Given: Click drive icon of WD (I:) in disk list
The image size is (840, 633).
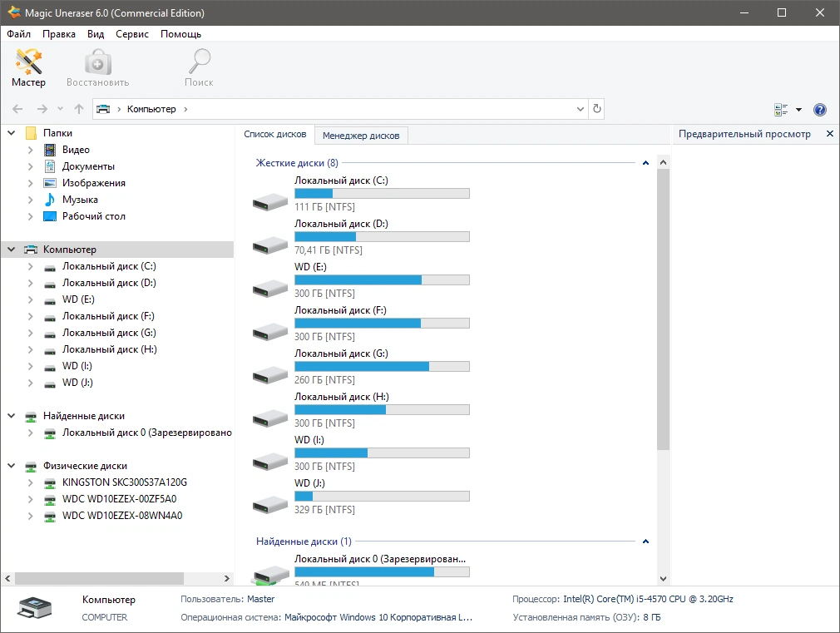Looking at the screenshot, I should (270, 462).
